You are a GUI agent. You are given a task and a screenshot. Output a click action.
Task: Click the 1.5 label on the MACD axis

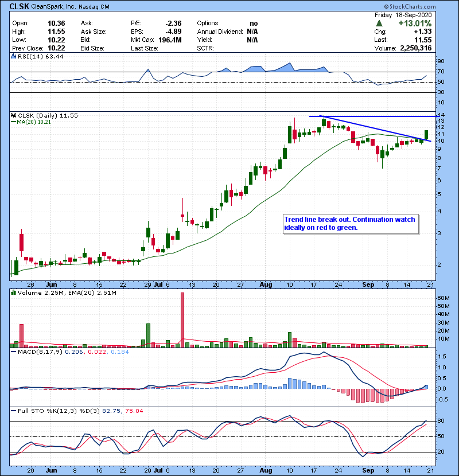point(442,357)
